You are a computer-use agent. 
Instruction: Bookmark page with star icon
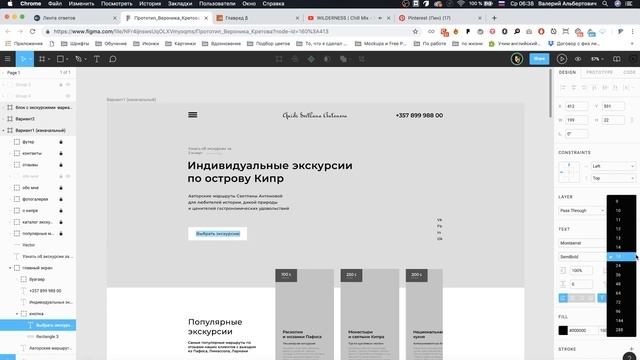[x=416, y=31]
